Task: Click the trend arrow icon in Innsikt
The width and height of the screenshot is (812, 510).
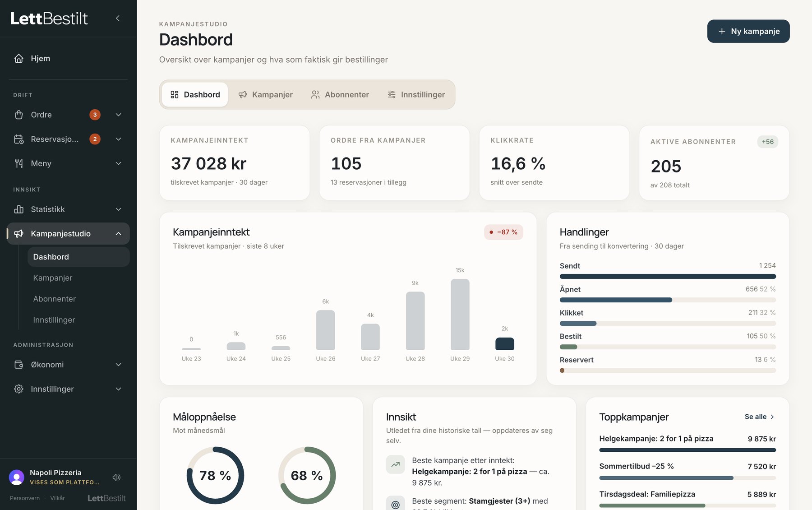Action: (x=395, y=464)
